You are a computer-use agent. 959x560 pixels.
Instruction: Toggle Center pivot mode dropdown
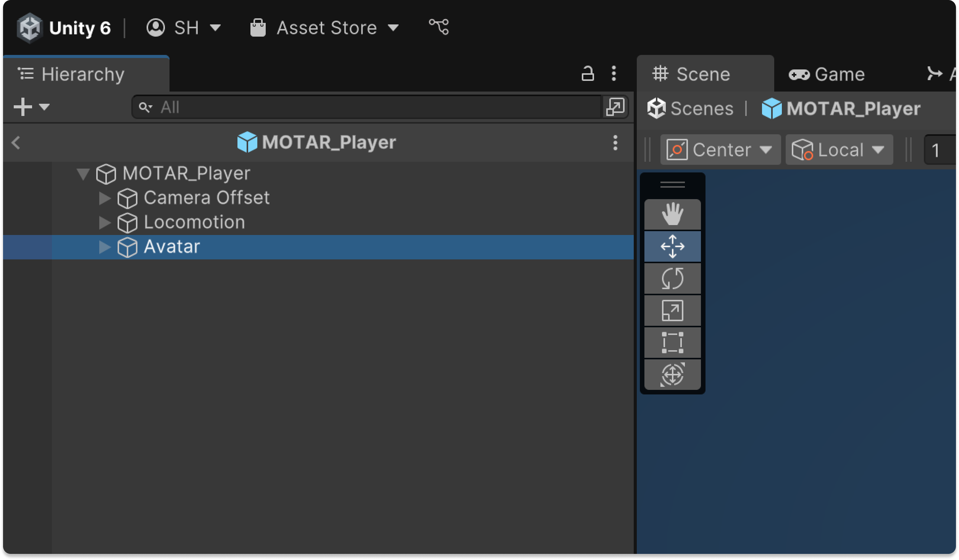click(x=720, y=150)
